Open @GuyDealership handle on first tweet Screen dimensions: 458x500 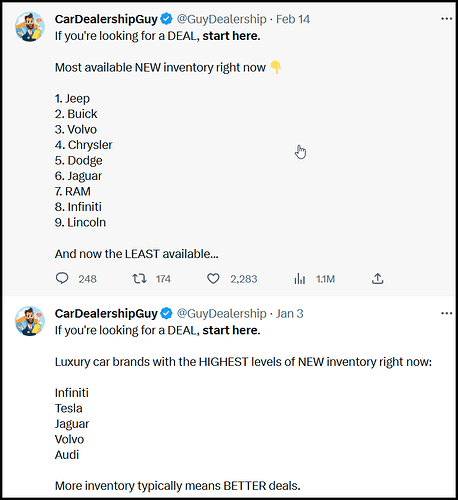[222, 19]
